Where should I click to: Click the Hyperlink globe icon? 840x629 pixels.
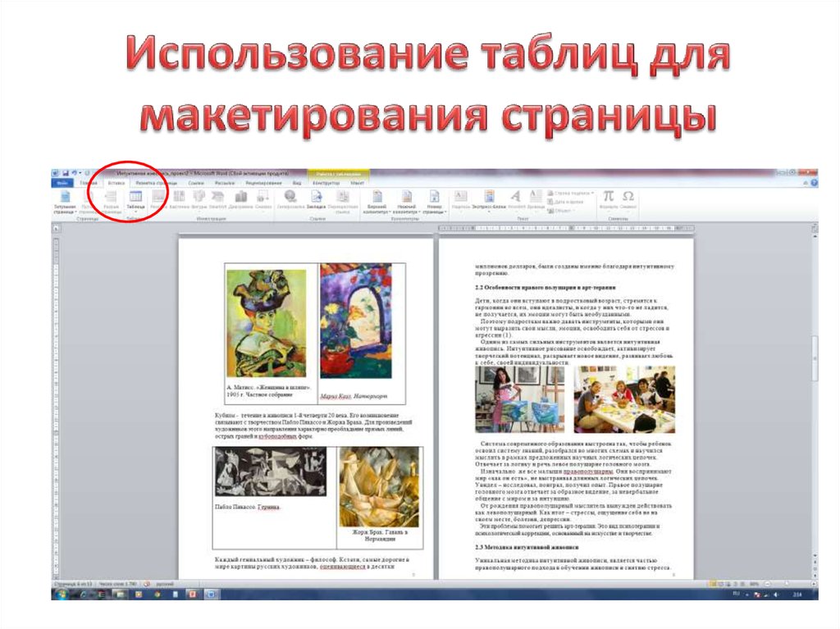click(290, 198)
